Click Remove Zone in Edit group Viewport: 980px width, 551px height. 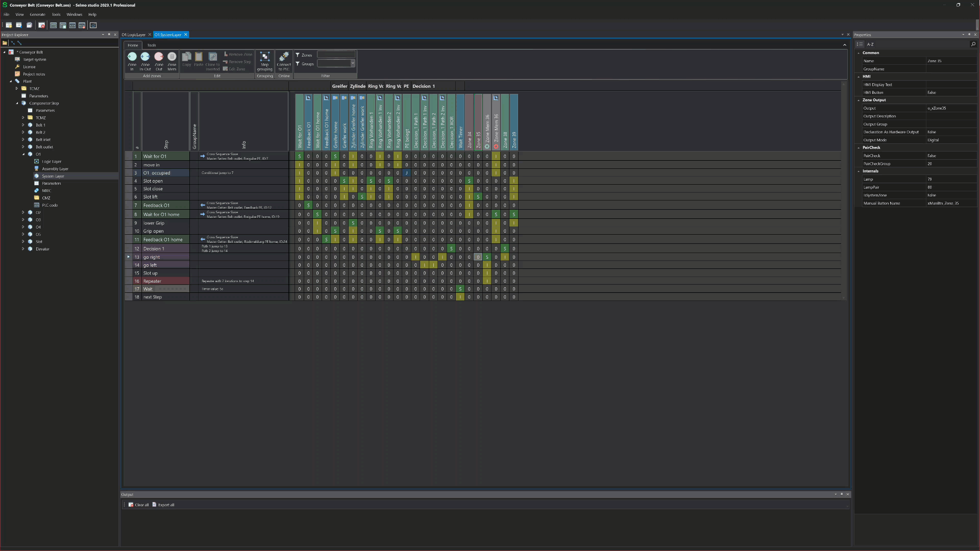click(238, 55)
